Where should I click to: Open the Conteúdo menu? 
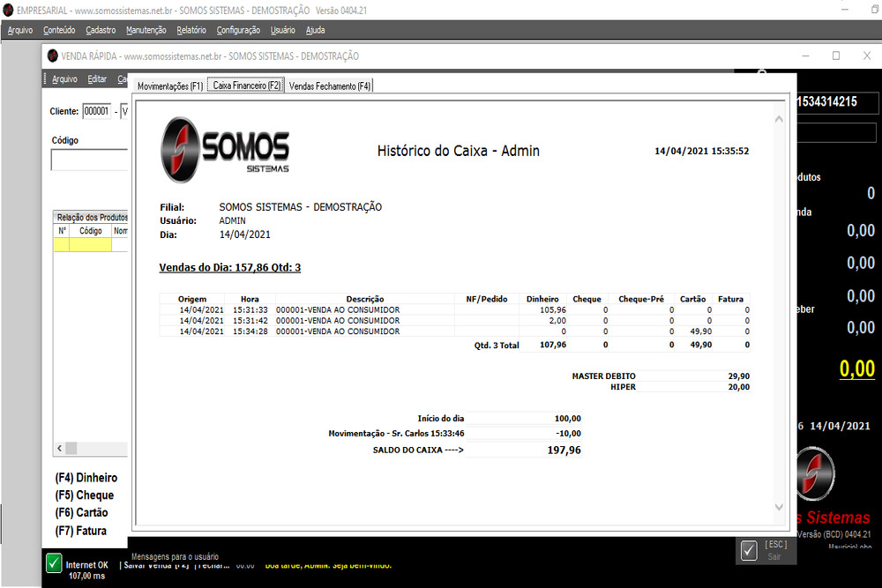59,30
